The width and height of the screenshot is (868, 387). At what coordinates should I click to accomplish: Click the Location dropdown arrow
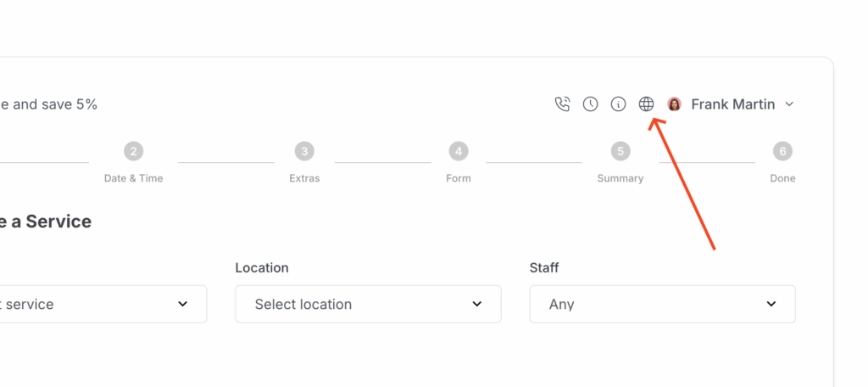click(x=476, y=304)
